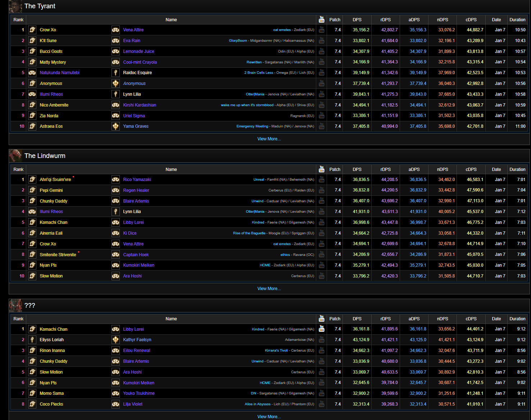Select the job icon next to Raidoc Esquire
Screen dimensions: 531x420
pos(115,73)
